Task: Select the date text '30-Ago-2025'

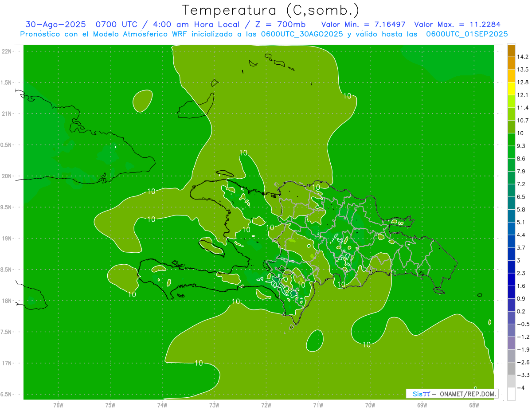Action: 55,24
